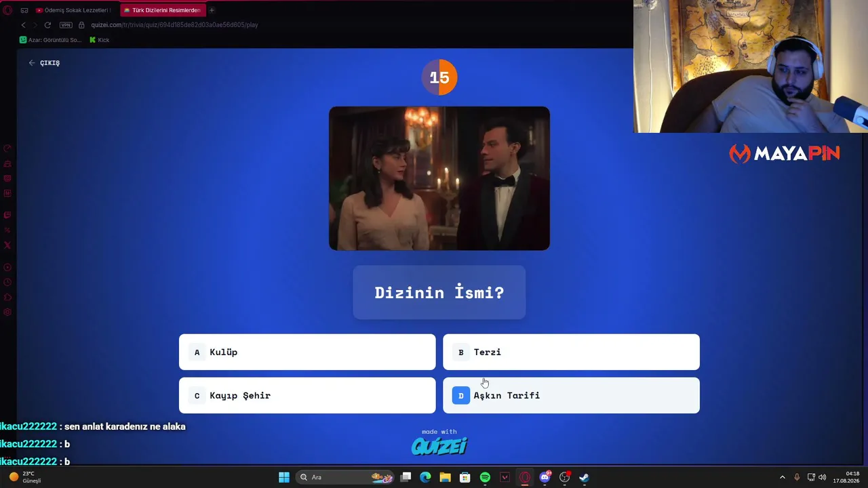Open Settings gear in the Opera sidebar
The width and height of the screenshot is (868, 488).
(x=7, y=312)
